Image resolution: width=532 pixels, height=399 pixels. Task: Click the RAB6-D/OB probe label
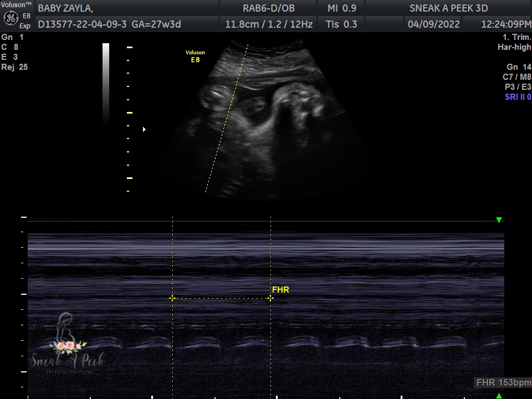click(x=269, y=8)
